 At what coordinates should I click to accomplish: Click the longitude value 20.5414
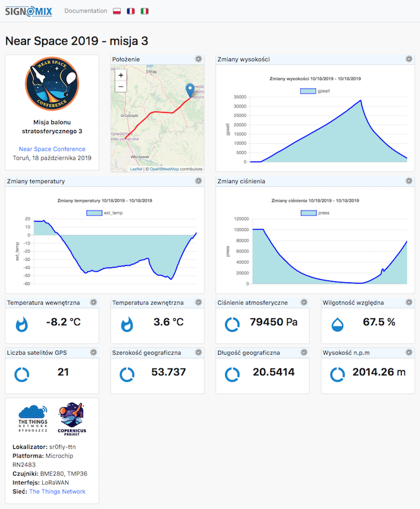point(274,372)
